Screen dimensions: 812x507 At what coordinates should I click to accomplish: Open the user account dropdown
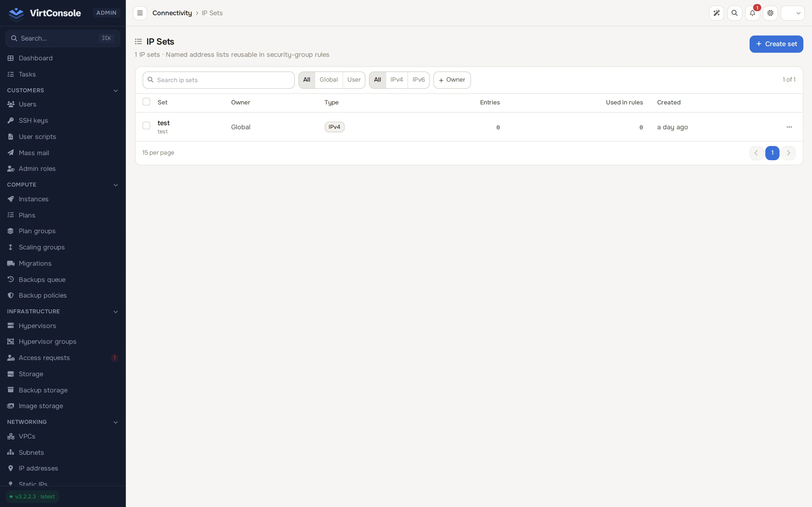tap(792, 13)
